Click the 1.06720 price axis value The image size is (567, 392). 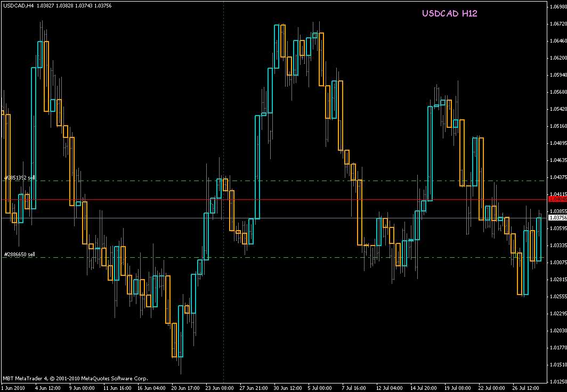pyautogui.click(x=558, y=23)
